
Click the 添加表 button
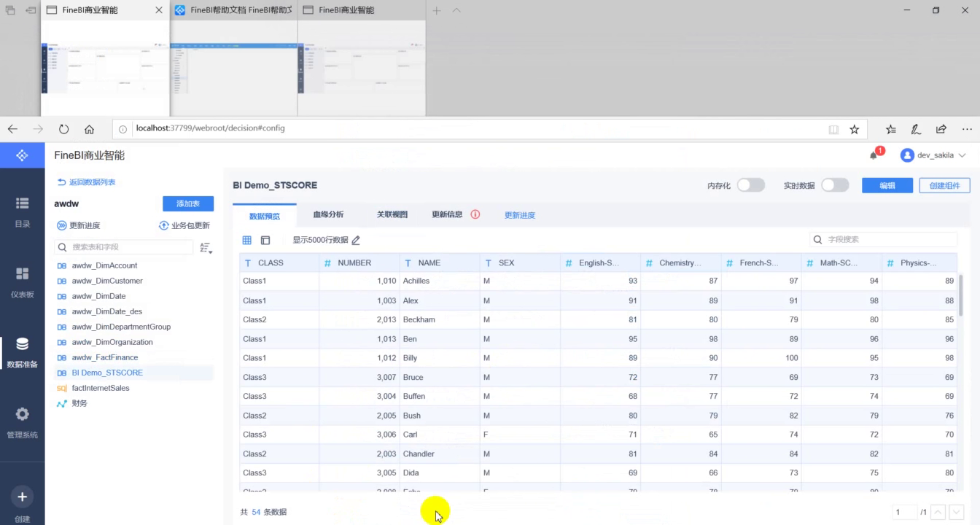click(187, 204)
